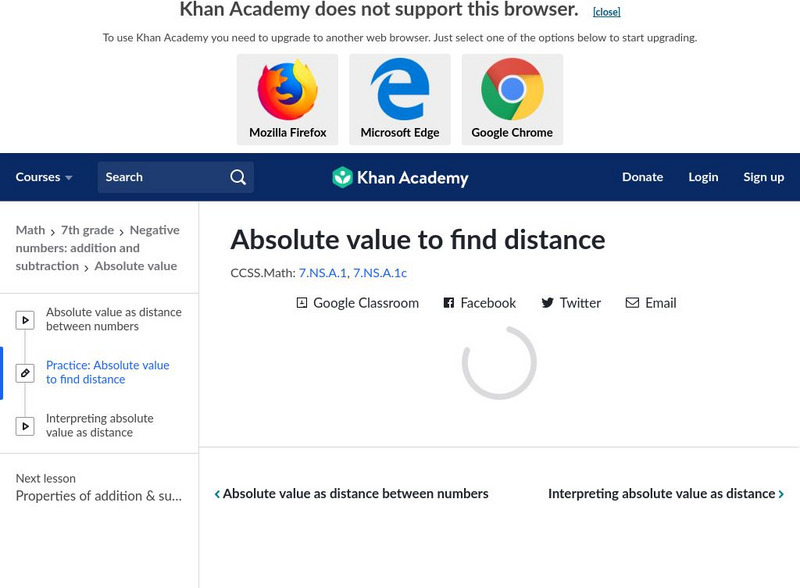Open the Donate page
800x588 pixels.
(x=642, y=177)
